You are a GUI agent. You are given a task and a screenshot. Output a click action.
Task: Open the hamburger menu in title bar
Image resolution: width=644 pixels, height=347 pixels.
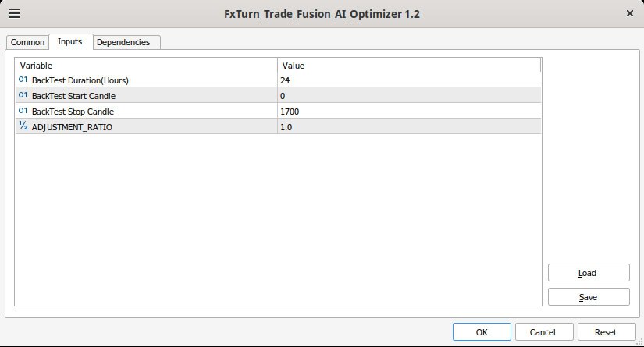(x=14, y=14)
